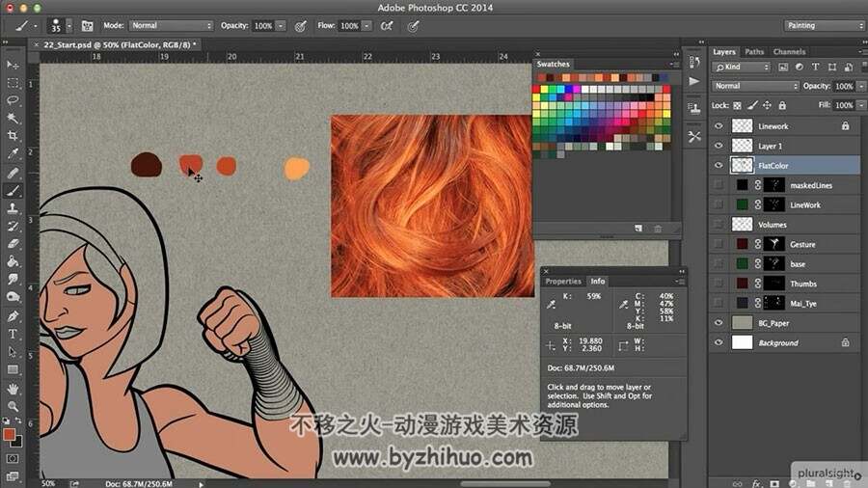Hide the BG_Paper layer

719,323
